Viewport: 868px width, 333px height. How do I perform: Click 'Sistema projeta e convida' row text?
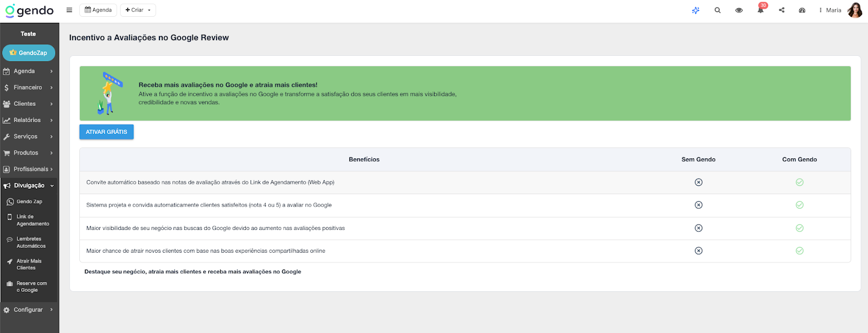coord(209,205)
